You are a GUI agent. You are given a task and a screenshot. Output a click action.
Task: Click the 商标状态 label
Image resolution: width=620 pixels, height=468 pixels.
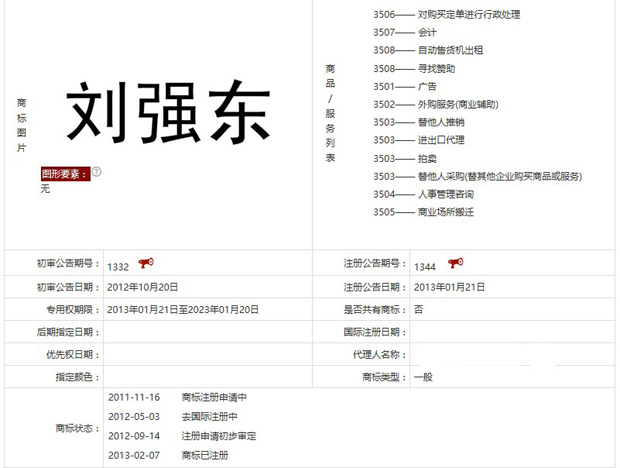click(78, 428)
